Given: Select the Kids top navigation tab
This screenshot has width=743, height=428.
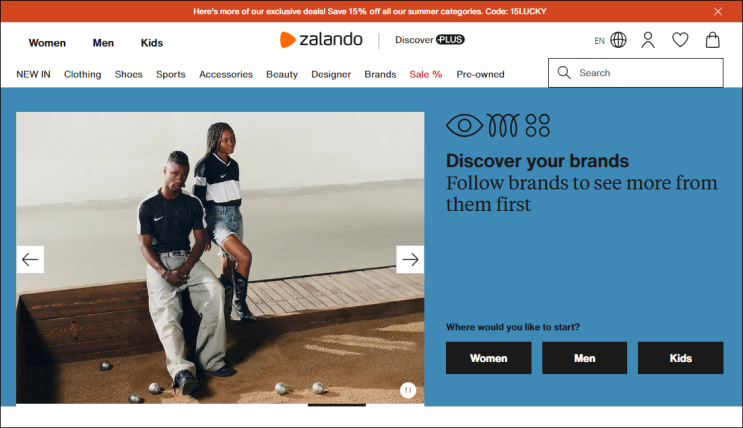Looking at the screenshot, I should point(152,43).
